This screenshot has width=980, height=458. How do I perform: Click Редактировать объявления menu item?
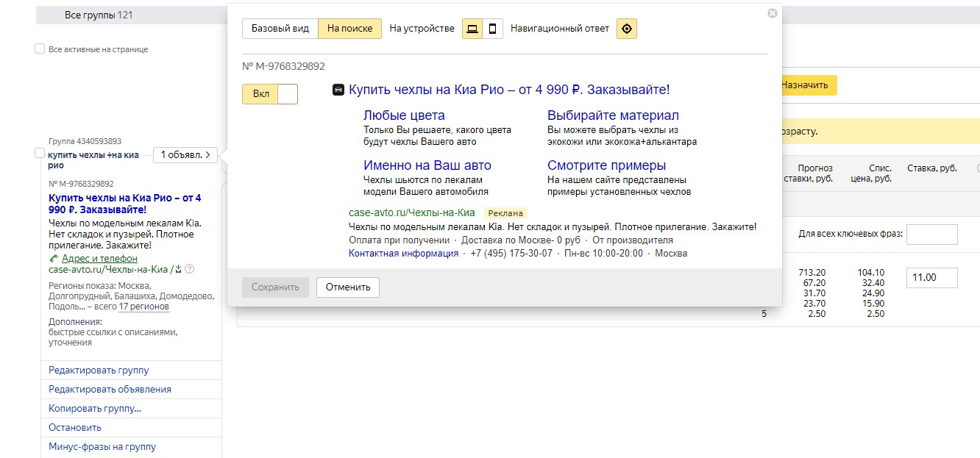point(110,390)
